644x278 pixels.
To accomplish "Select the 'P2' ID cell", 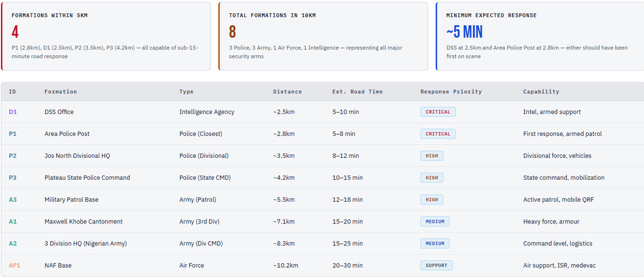I will pyautogui.click(x=13, y=156).
